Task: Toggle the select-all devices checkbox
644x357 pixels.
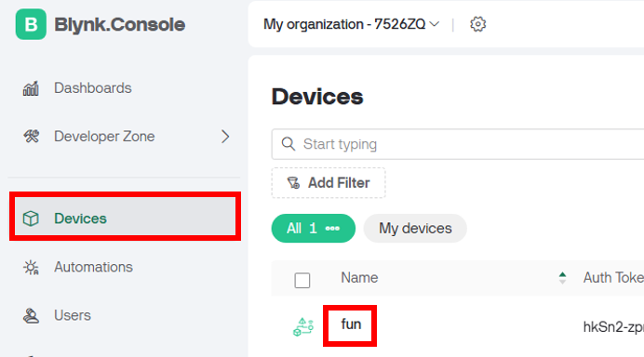Action: (302, 281)
